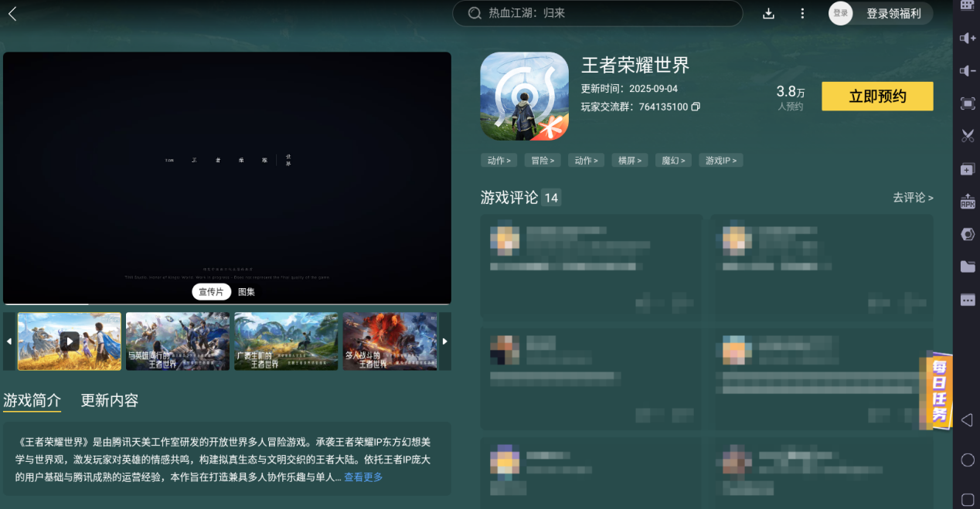Select the 与英雄同行的王者世界 thumbnail
Viewport: 980px width, 509px height.
pos(178,341)
